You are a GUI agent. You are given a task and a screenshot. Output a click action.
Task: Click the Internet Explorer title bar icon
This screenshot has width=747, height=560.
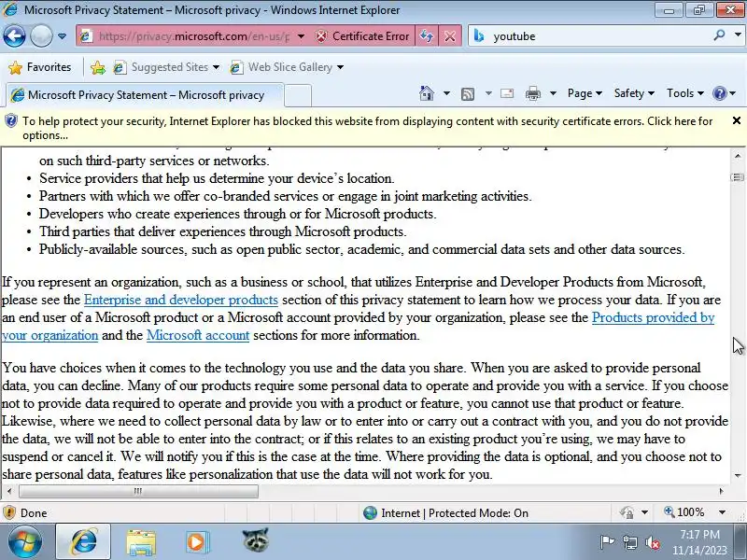[x=10, y=9]
